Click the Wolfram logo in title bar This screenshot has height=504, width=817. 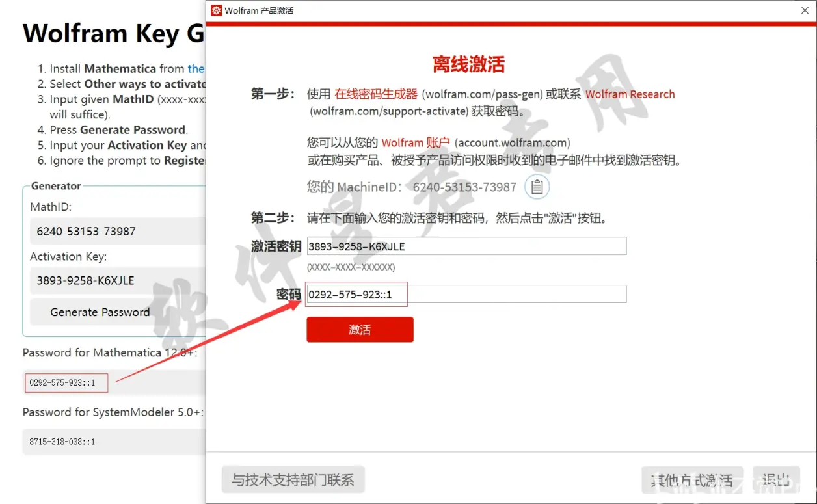pyautogui.click(x=217, y=10)
